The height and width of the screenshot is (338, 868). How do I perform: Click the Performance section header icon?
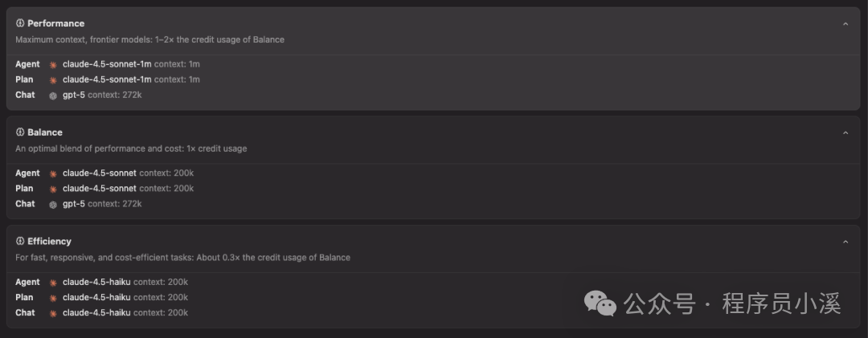[20, 23]
